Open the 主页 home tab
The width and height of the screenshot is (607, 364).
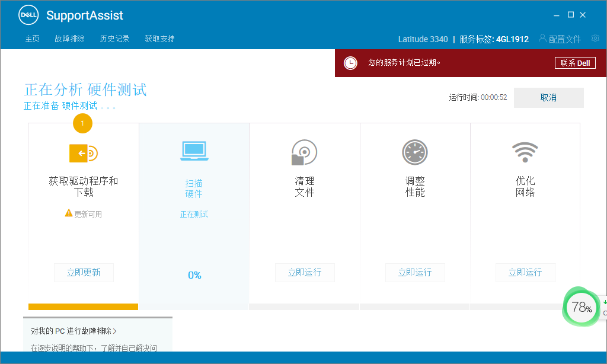point(32,39)
